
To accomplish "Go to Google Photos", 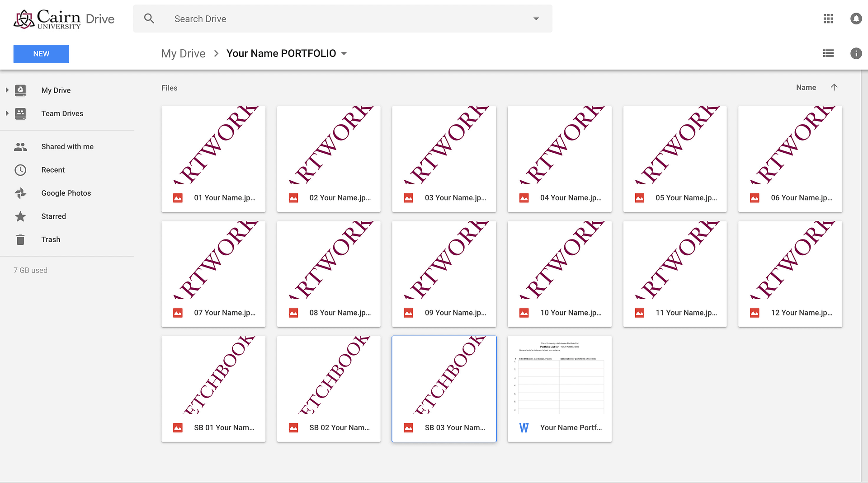I will pos(66,193).
